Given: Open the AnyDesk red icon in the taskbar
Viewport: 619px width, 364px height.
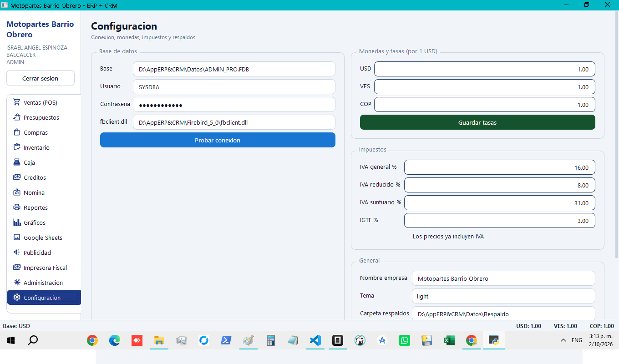Looking at the screenshot, I should pos(137,340).
